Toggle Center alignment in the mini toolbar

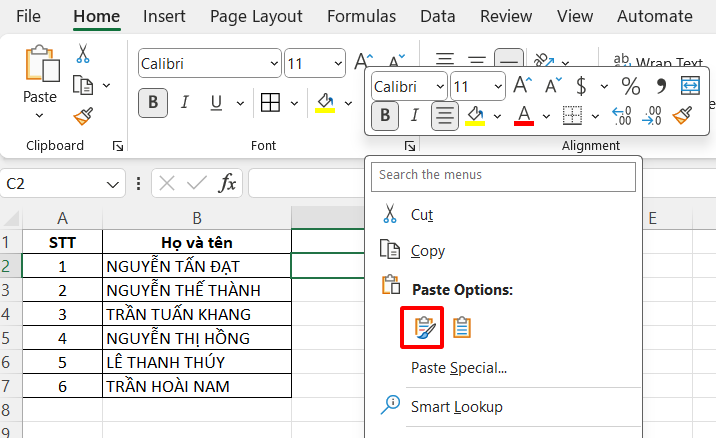click(445, 116)
